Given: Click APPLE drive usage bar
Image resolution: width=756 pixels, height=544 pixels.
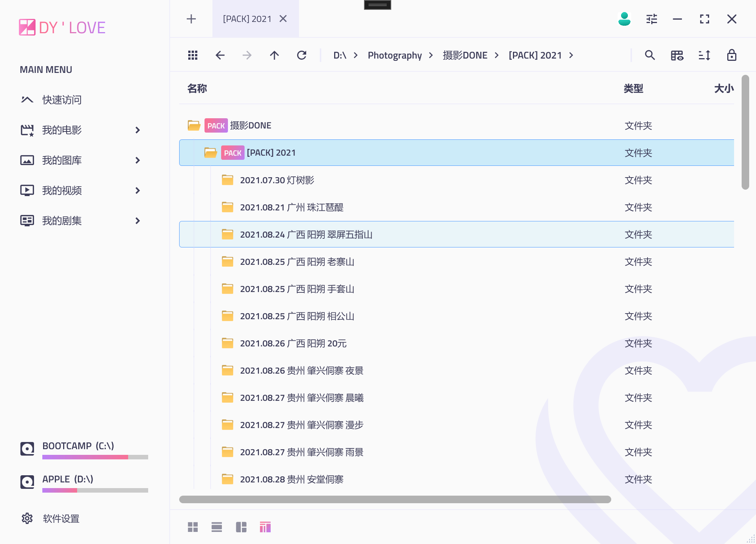Looking at the screenshot, I should 95,490.
